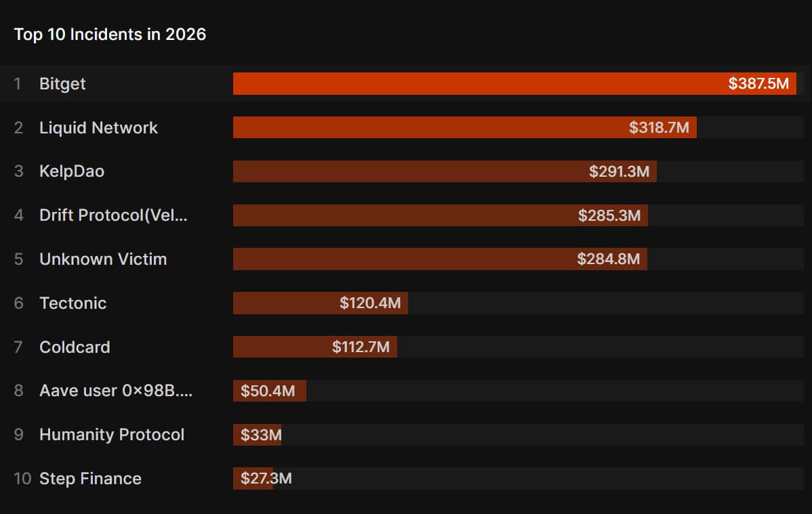Select the Unknown Victim incident name
812x514 pixels.
click(103, 259)
